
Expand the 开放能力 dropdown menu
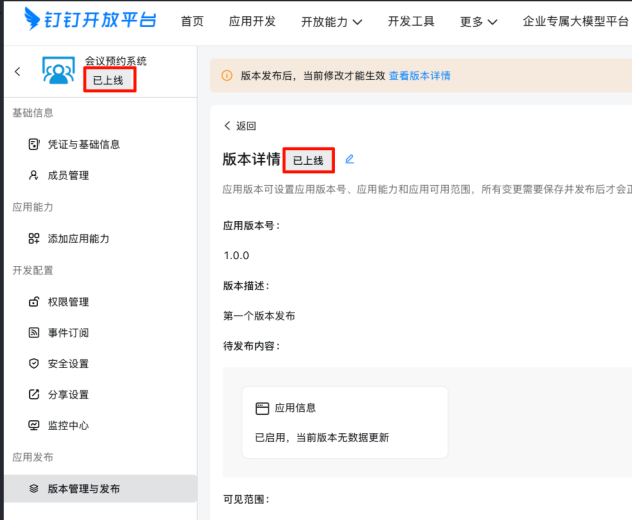coord(331,21)
